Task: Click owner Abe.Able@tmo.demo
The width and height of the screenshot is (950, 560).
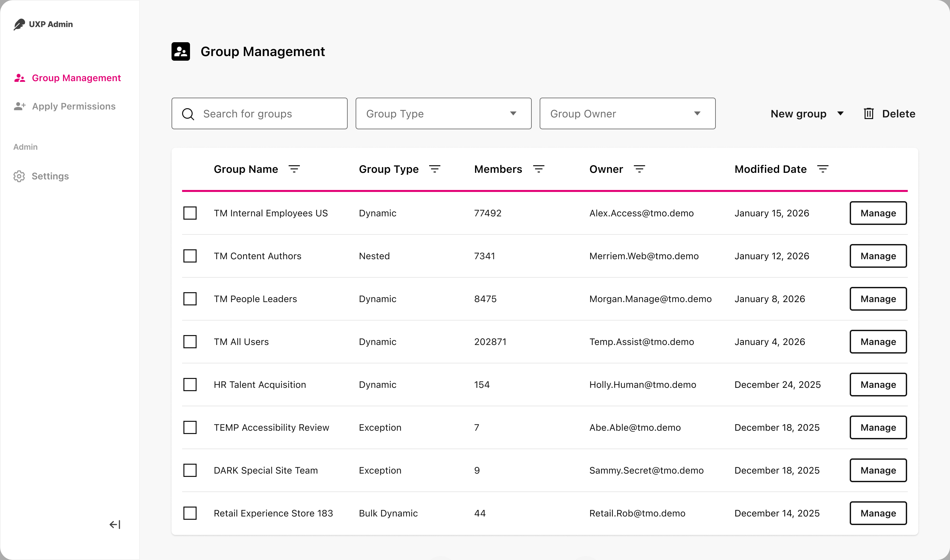Action: coord(635,427)
